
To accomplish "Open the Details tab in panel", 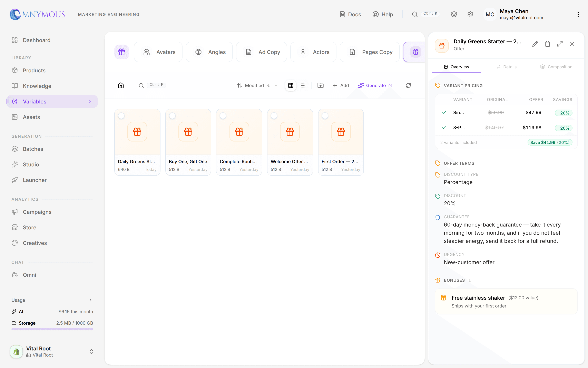I will pos(506,67).
